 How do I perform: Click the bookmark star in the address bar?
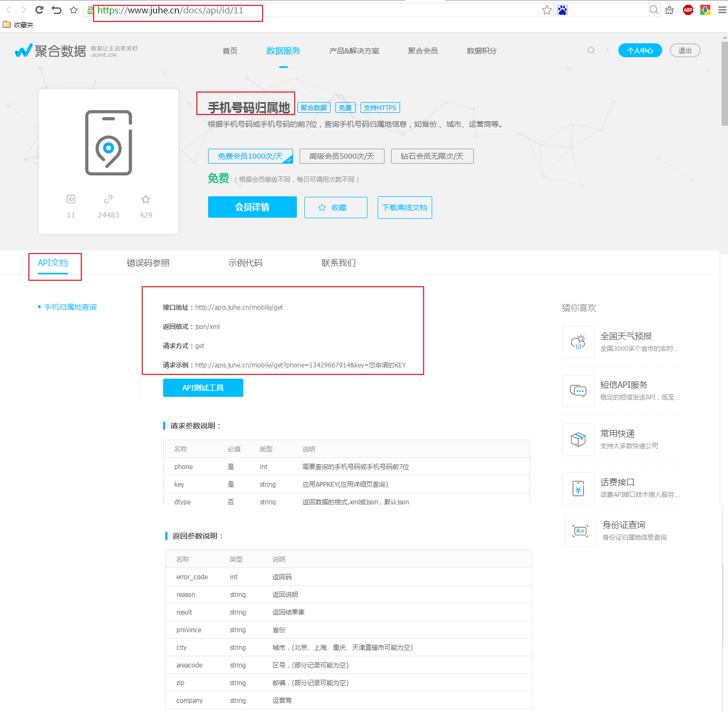[x=547, y=10]
